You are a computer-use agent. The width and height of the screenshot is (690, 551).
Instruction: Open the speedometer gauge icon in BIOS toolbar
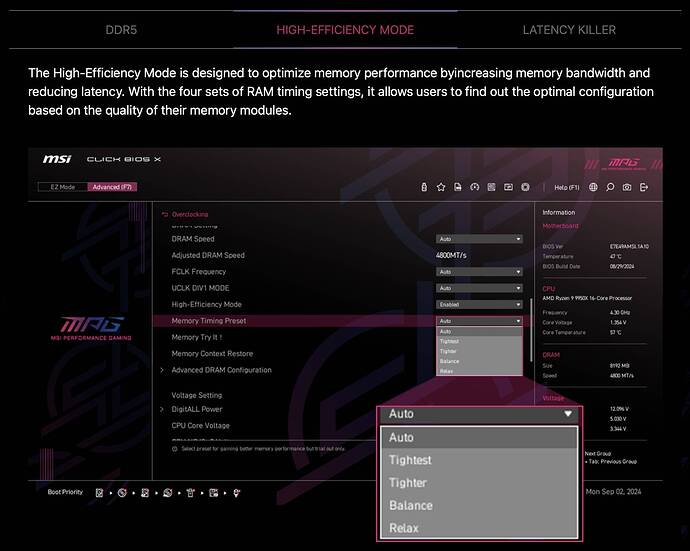[474, 187]
